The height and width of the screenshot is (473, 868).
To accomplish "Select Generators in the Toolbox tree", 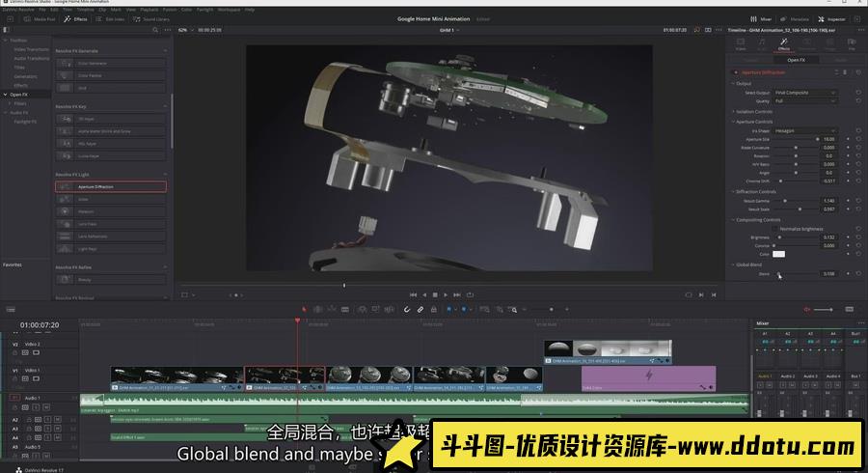I will (x=25, y=76).
